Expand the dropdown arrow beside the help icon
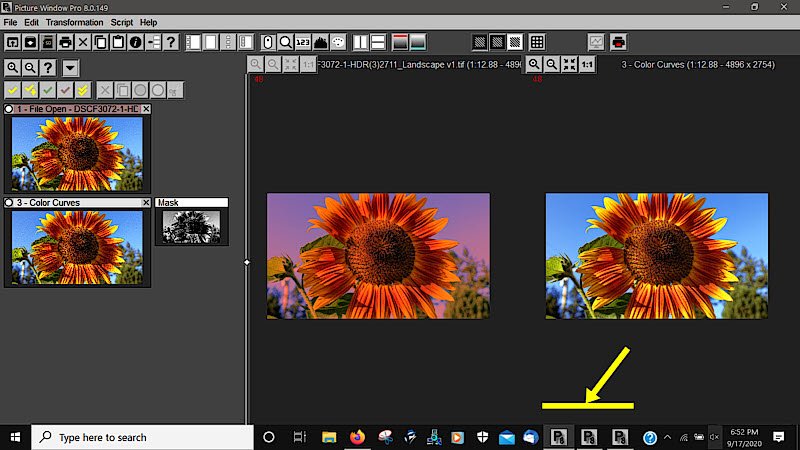Viewport: 800px width, 450px height. pos(70,68)
